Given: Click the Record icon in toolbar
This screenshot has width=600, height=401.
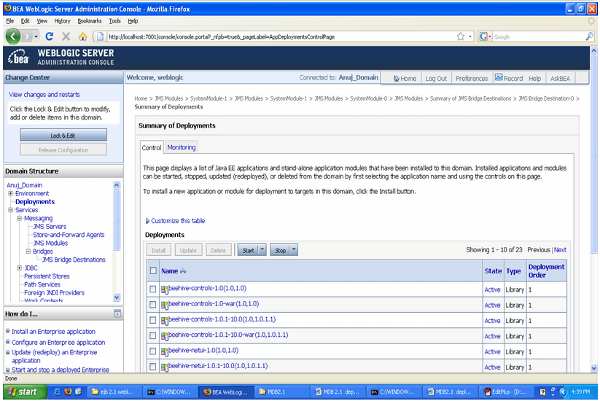Looking at the screenshot, I should click(499, 77).
